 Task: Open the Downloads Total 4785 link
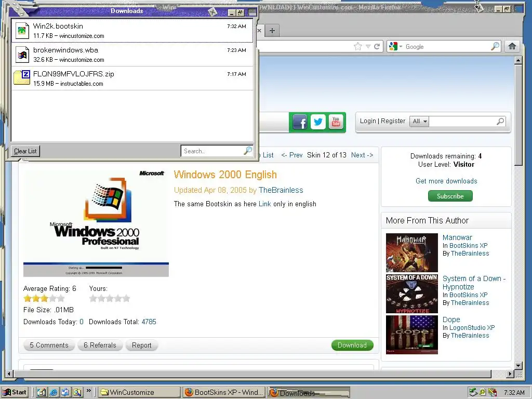(149, 322)
